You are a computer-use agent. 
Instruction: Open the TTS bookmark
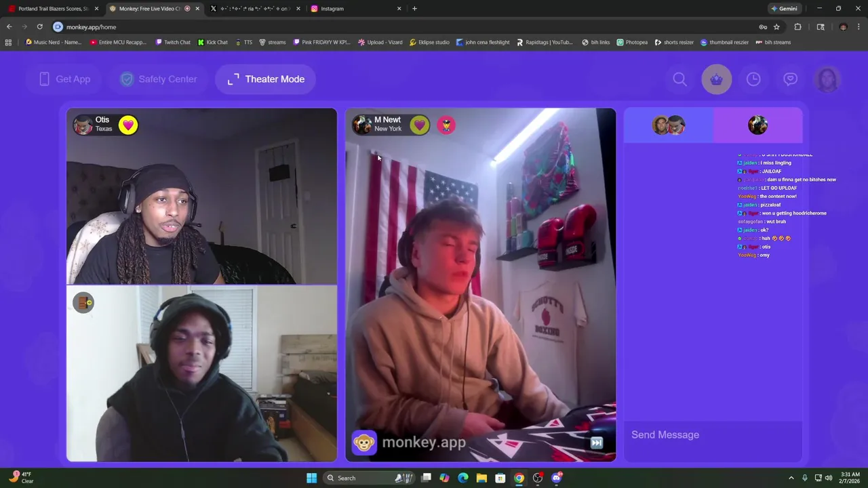click(243, 42)
